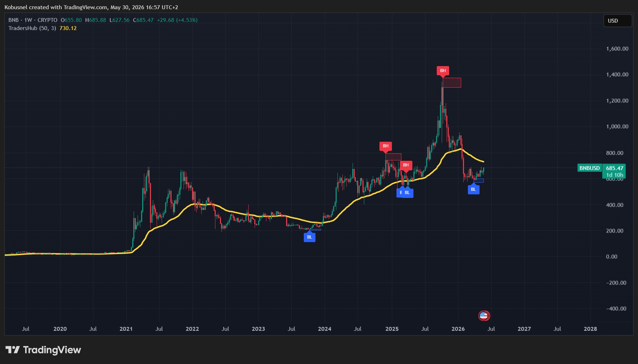Click the 685.47 current price tag
The width and height of the screenshot is (638, 364).
[x=614, y=168]
